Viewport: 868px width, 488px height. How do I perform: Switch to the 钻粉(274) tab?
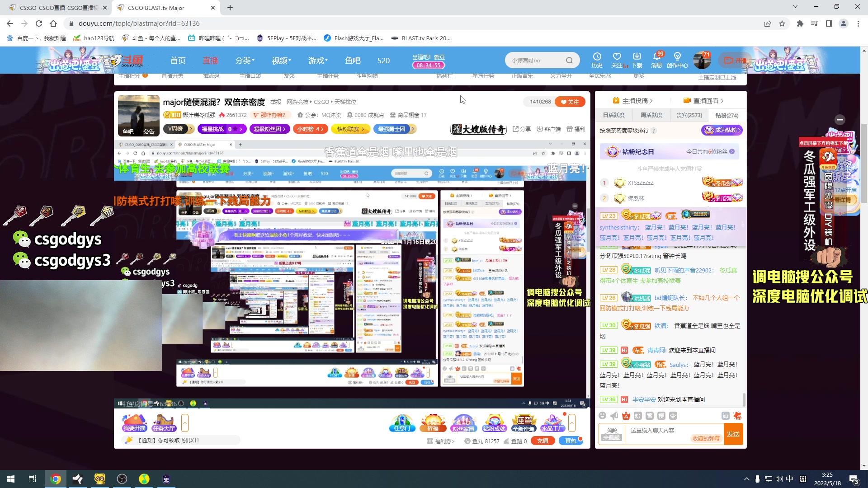[726, 115]
